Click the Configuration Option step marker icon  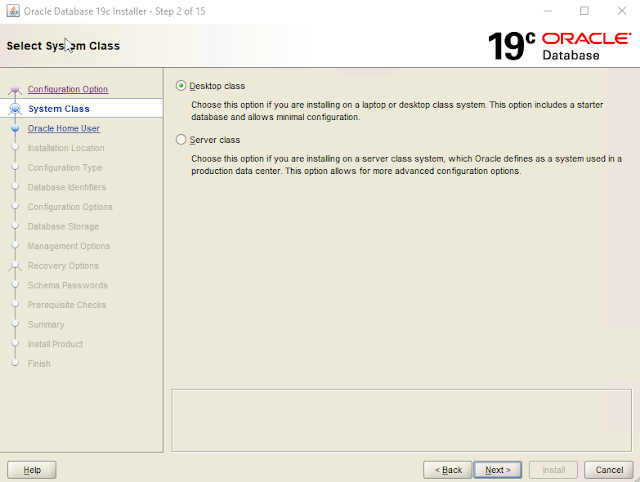15,89
